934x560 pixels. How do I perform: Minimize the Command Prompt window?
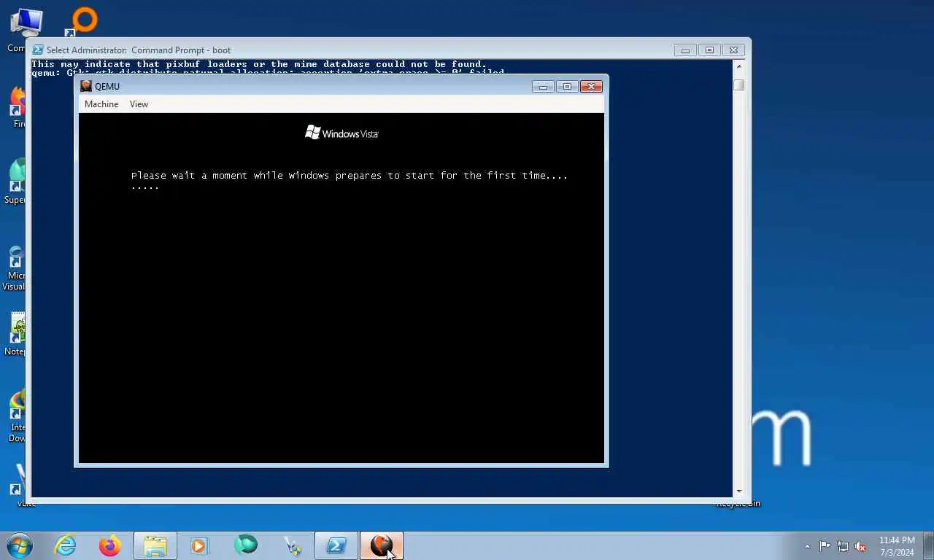pyautogui.click(x=685, y=50)
